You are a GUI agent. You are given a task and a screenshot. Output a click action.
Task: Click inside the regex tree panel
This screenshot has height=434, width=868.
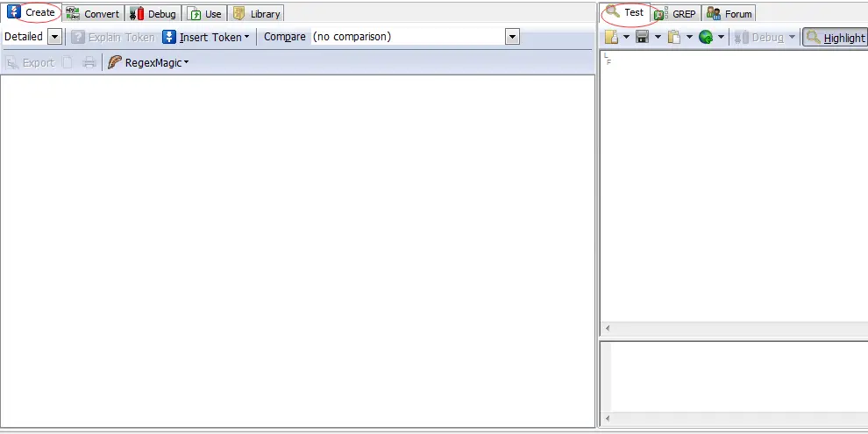[x=297, y=252]
